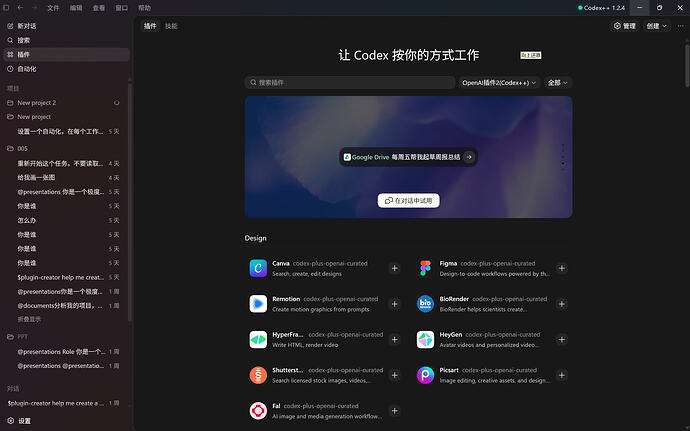Open the 文件 menu
690x431 pixels.
(53, 7)
